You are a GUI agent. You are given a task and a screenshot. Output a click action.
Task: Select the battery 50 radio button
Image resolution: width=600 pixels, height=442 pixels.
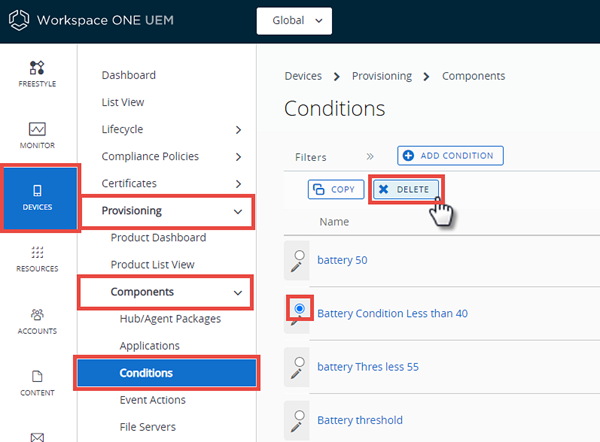tap(300, 255)
